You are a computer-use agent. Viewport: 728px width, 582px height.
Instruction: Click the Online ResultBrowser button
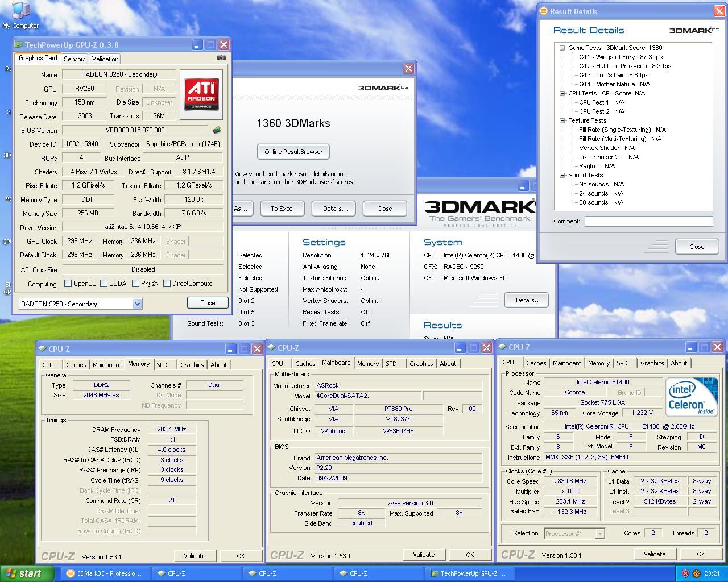click(x=293, y=152)
